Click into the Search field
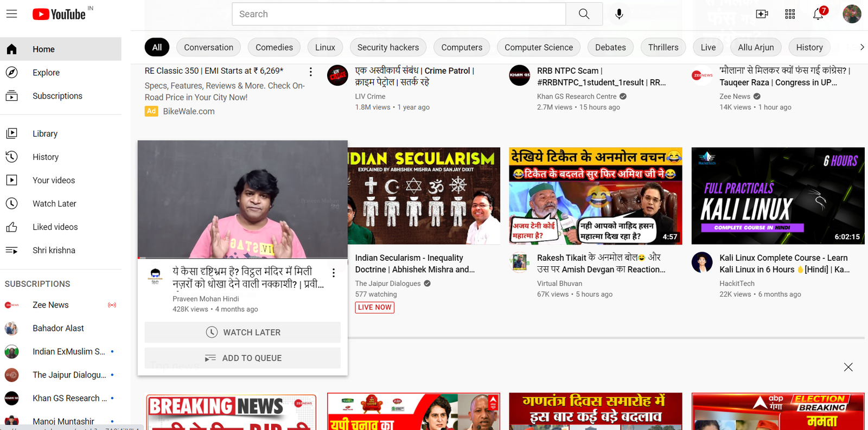The width and height of the screenshot is (868, 430). click(399, 14)
